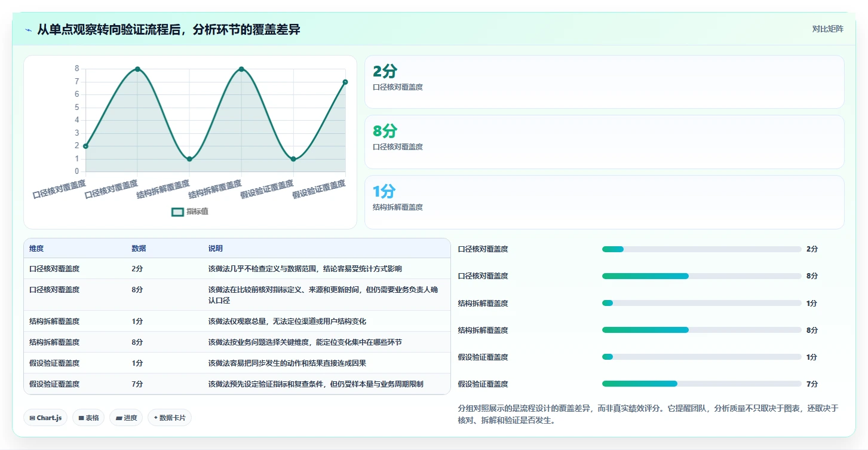Click the 口径核对覆盖度 progress bar showing 2分
The image size is (868, 450).
(702, 249)
